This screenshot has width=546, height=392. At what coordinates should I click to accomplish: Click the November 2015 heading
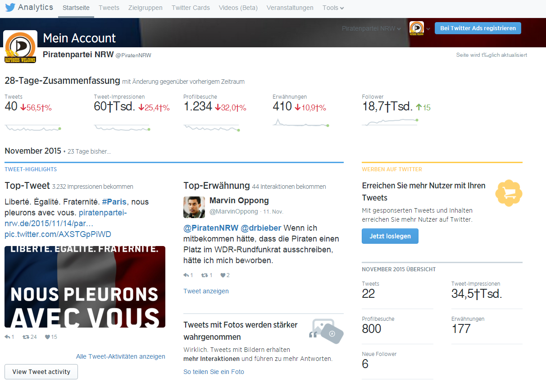pos(33,151)
